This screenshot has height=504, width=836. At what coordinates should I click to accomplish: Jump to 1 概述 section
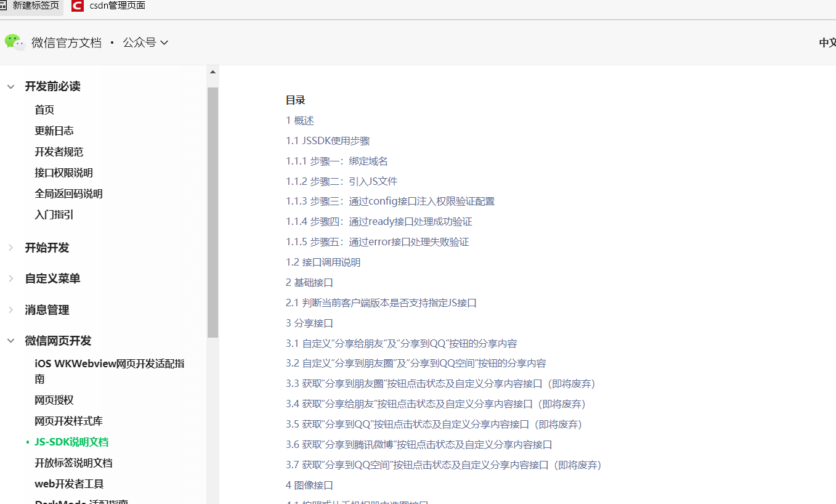(300, 120)
